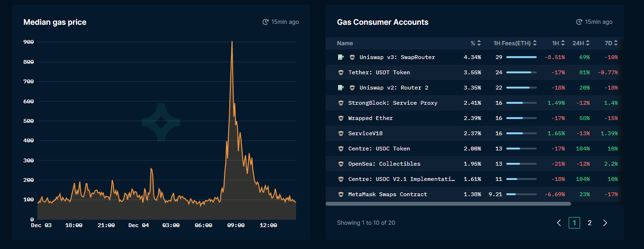
Task: Click the 4.34% value in Uniswap v3 row
Action: point(472,57)
